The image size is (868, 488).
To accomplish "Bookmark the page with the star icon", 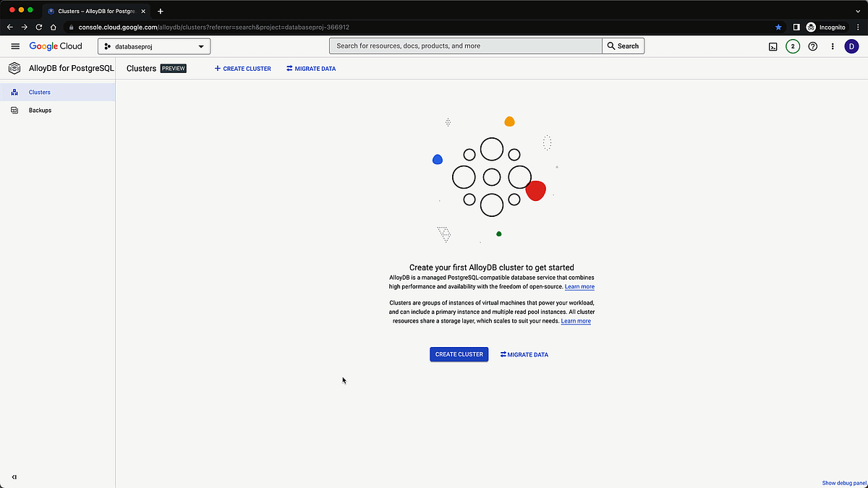I will coord(778,27).
